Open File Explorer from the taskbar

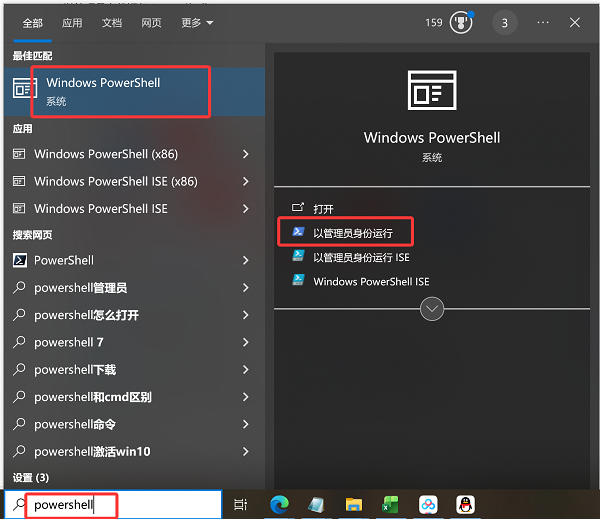[x=354, y=505]
